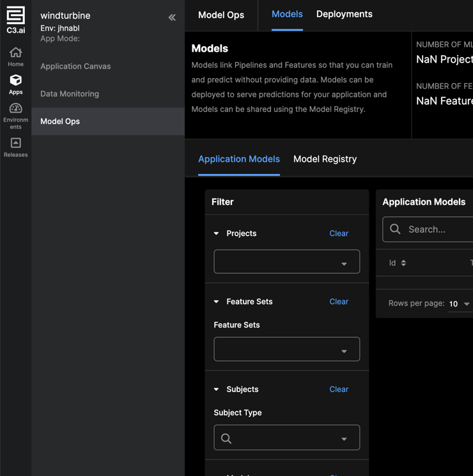
Task: Select the Apps cube icon
Action: click(x=15, y=81)
